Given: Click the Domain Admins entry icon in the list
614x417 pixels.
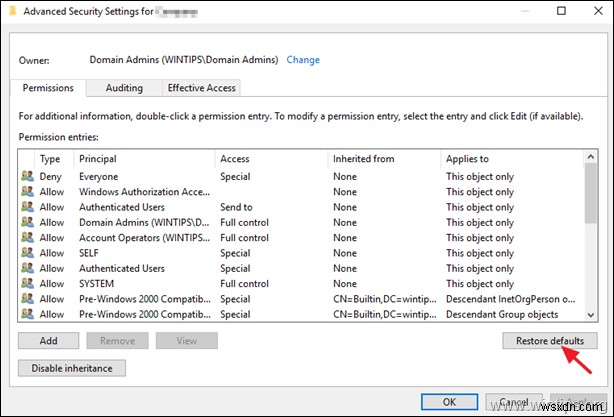Looking at the screenshot, I should [27, 223].
